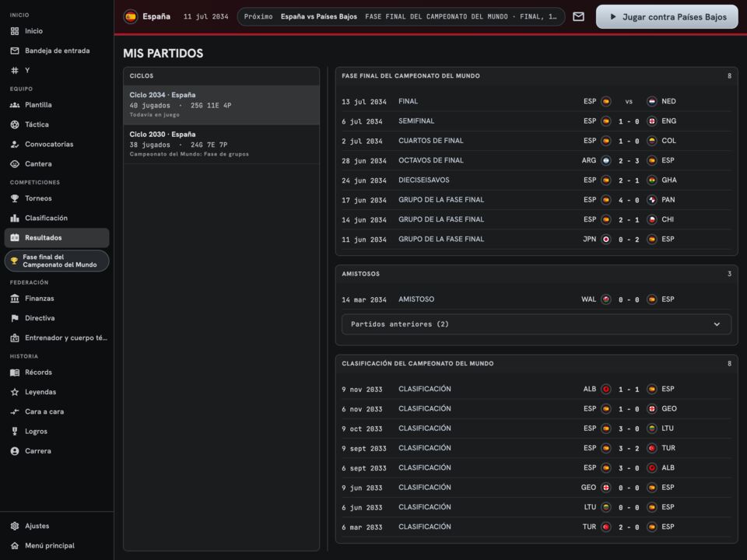
Task: Open the Logros section
Action: [x=57, y=432]
